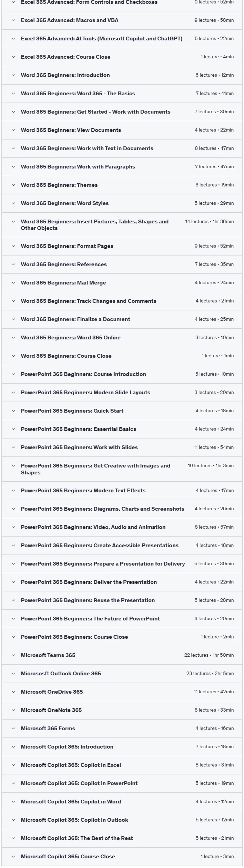
Task: Click the '8 lectures • 57min' text
Action: pyautogui.click(x=214, y=527)
